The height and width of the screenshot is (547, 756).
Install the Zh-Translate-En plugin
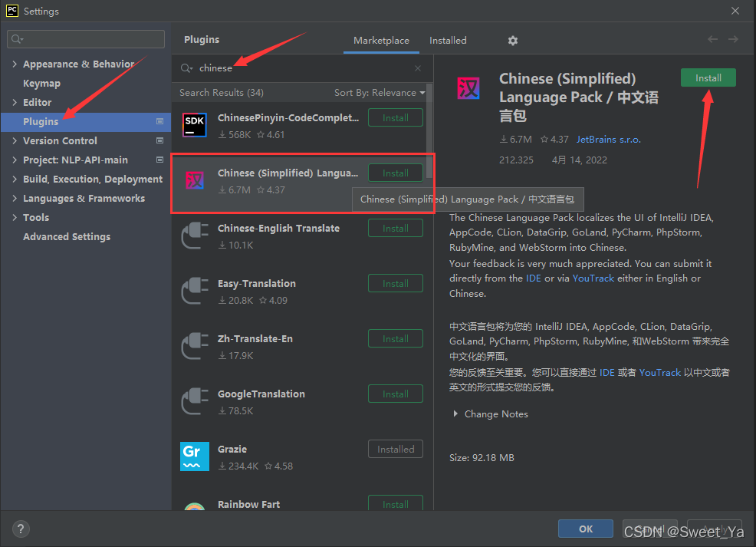pos(396,338)
